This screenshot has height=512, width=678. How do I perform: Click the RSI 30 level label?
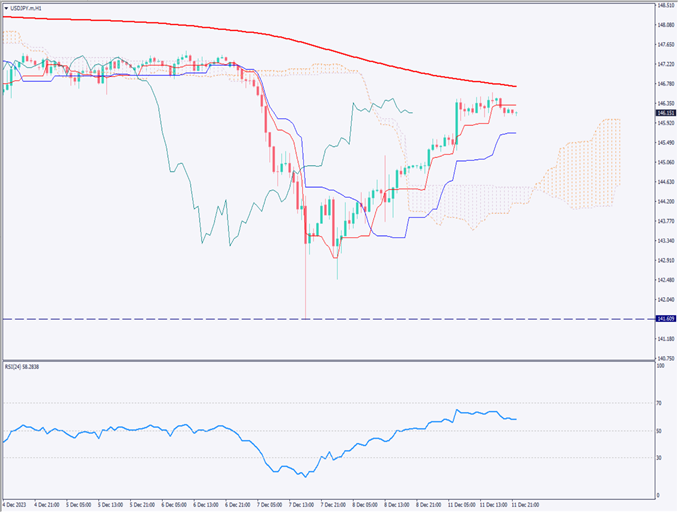click(x=659, y=458)
